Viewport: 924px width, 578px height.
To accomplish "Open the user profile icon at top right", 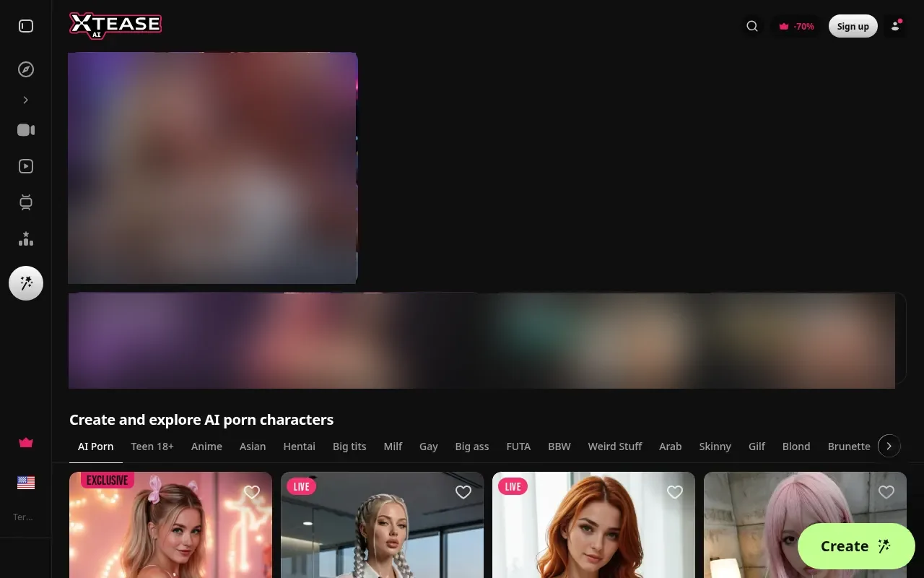I will click(895, 26).
